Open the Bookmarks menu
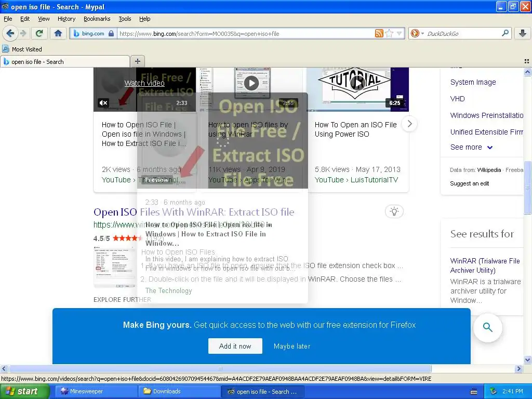 pos(97,19)
